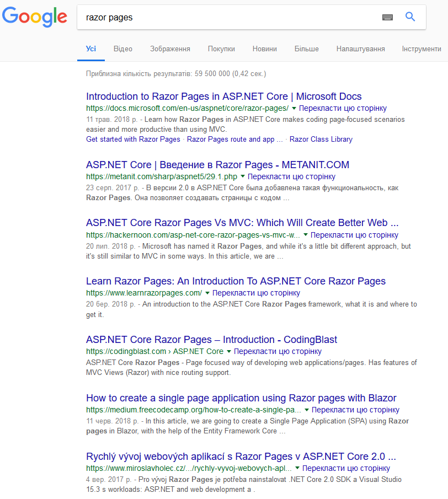Open Razor Class Library sitelink
The image size is (448, 499).
point(321,139)
